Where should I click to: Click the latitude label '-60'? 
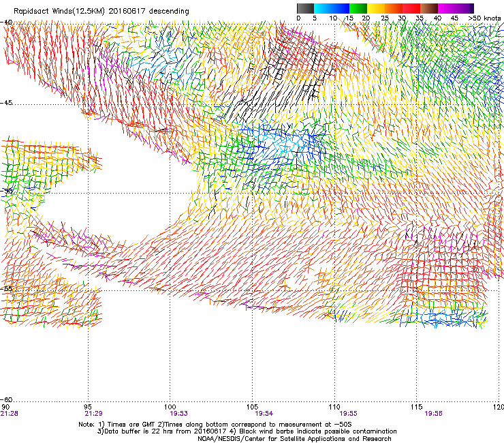click(6, 400)
